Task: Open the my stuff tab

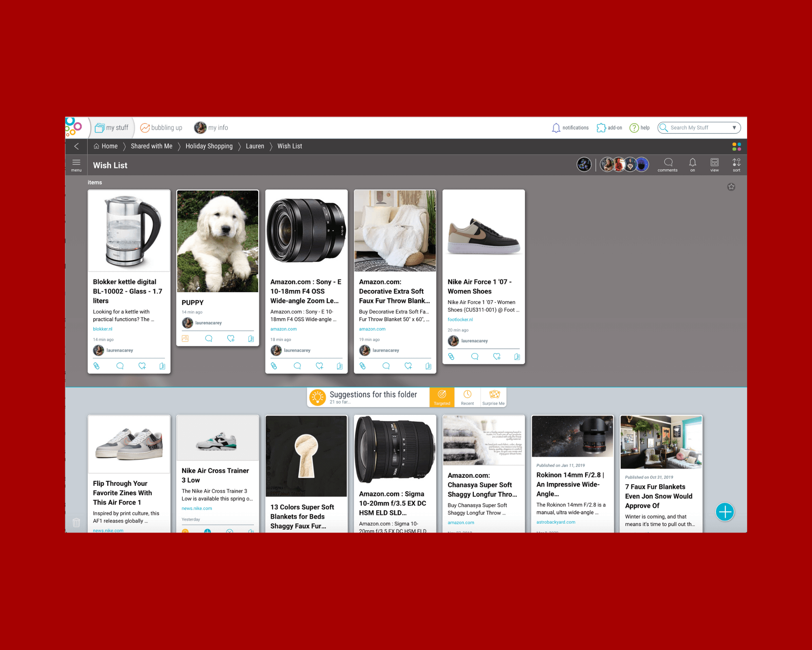Action: (111, 128)
